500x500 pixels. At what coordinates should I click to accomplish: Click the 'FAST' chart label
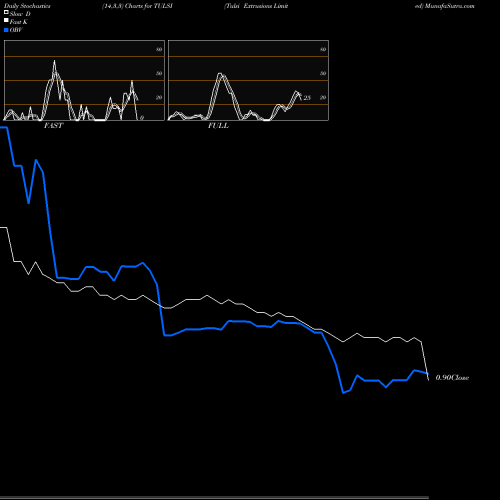(54, 126)
